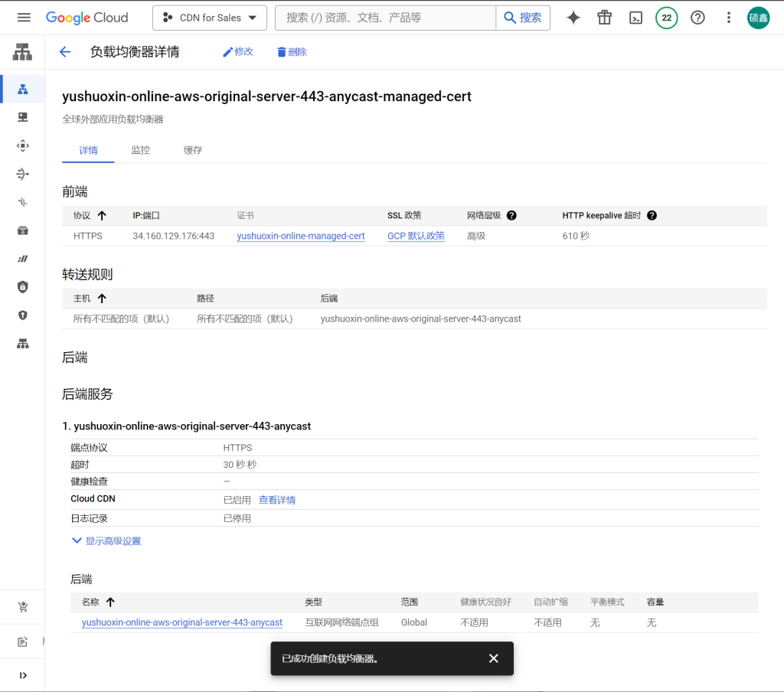Viewport: 784px width, 692px height.
Task: Expand the left sidebar panel arrow
Action: [23, 675]
